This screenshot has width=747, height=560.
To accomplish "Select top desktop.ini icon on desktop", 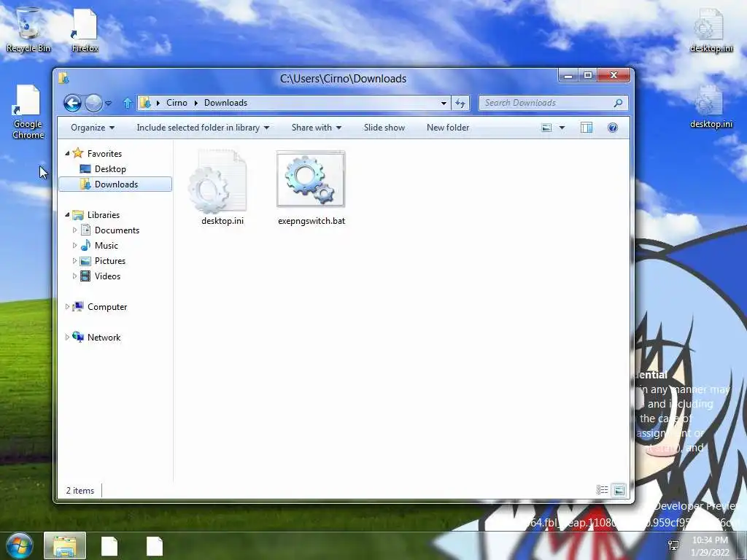I will click(x=711, y=31).
